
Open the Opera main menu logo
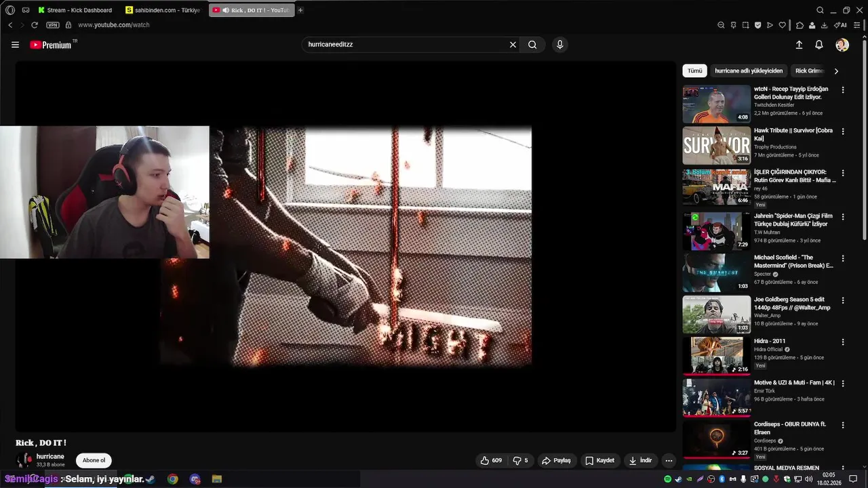point(9,10)
